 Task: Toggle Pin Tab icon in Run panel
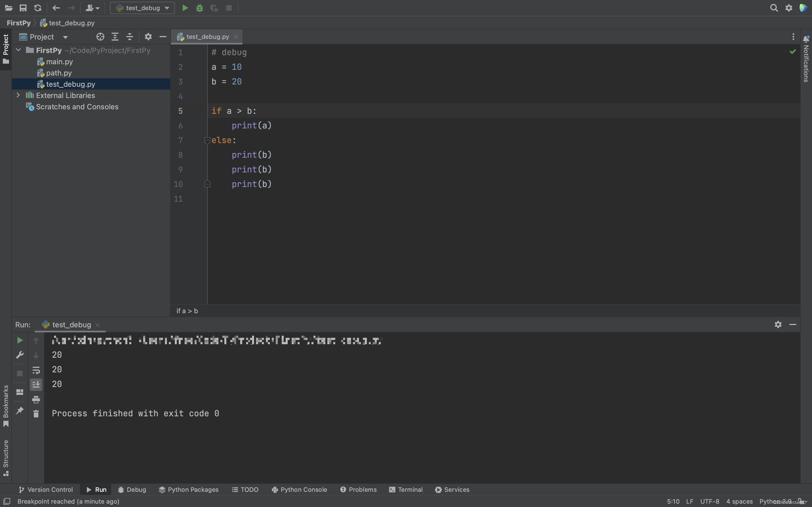(20, 410)
